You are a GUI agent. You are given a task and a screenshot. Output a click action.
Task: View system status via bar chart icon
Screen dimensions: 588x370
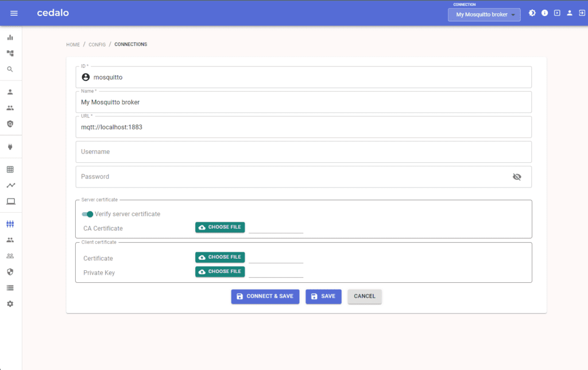(10, 37)
